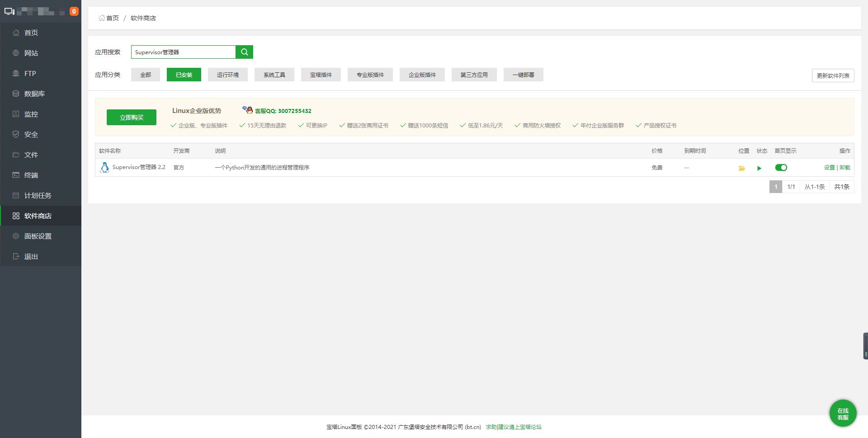Viewport: 868px width, 438px height.
Task: Click the Supervisor status play icon
Action: point(759,168)
